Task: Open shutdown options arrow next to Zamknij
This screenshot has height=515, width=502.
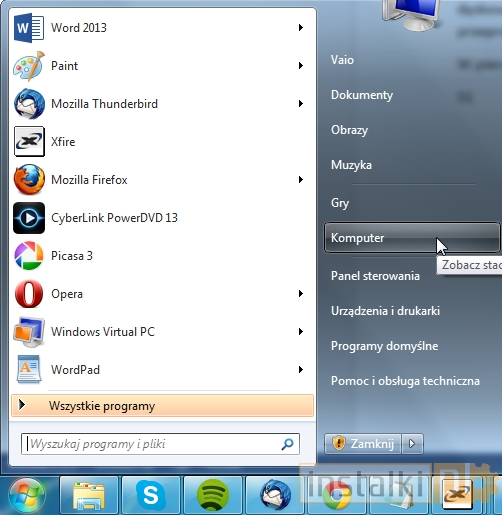Action: [x=412, y=444]
